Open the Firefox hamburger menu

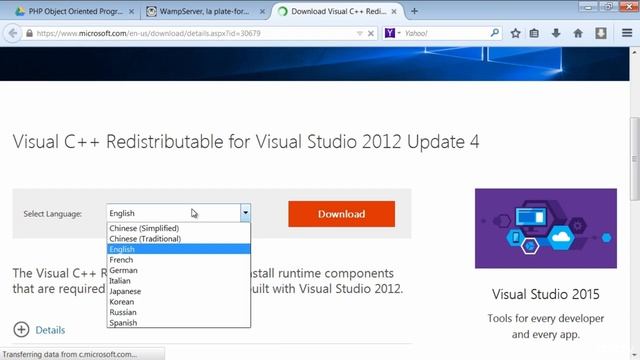(x=627, y=33)
